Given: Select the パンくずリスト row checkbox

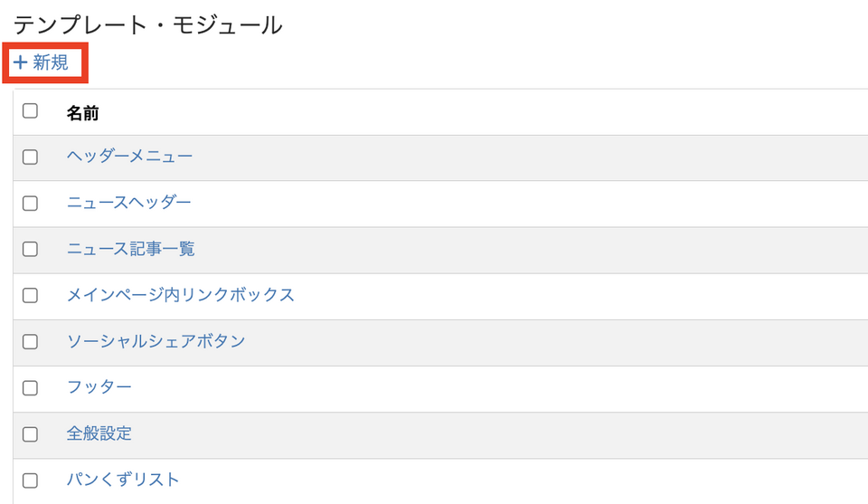Looking at the screenshot, I should click(30, 480).
